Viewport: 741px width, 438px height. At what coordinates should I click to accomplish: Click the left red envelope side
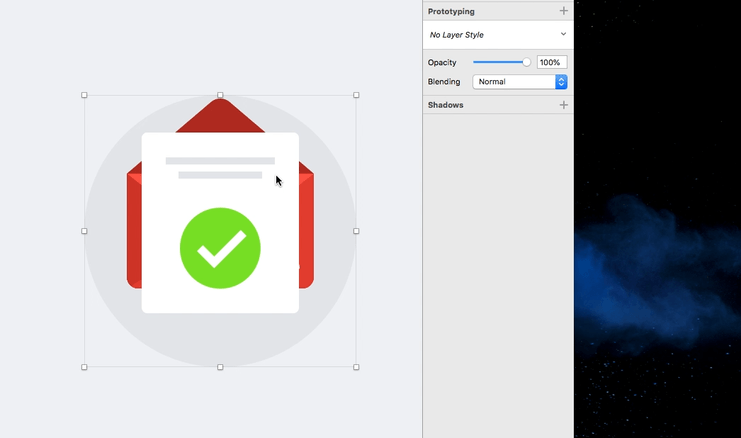click(x=134, y=230)
